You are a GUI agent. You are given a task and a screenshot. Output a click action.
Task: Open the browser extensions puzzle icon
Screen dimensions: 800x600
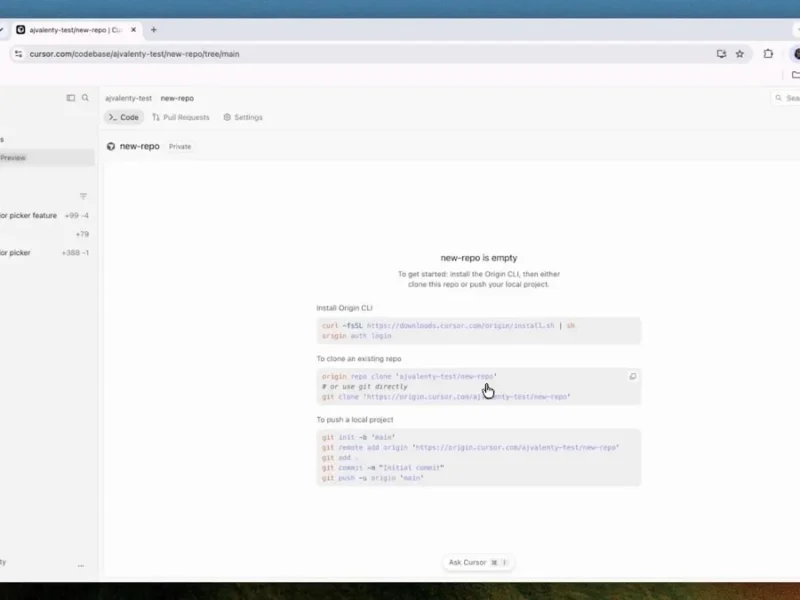[768, 54]
